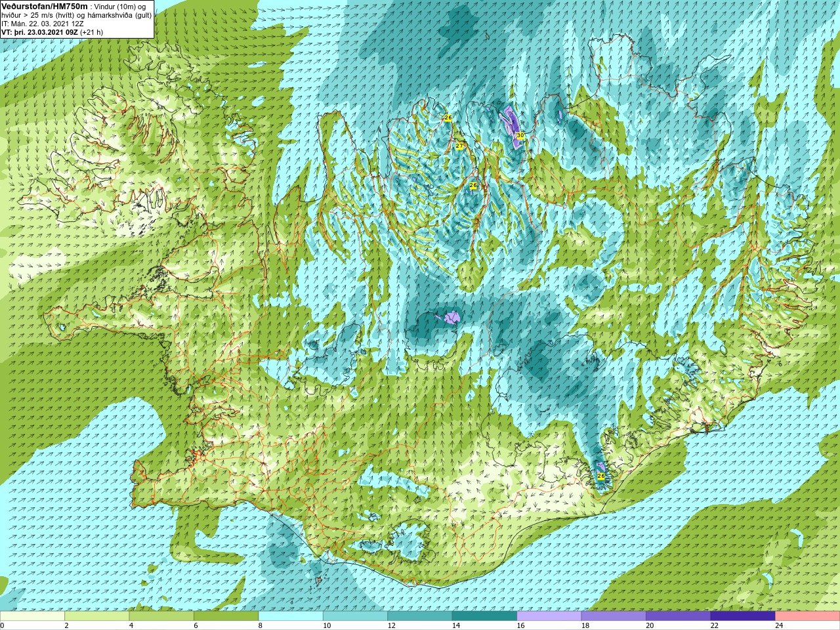Click the legend scale number 24
The image size is (840, 630).
click(779, 625)
